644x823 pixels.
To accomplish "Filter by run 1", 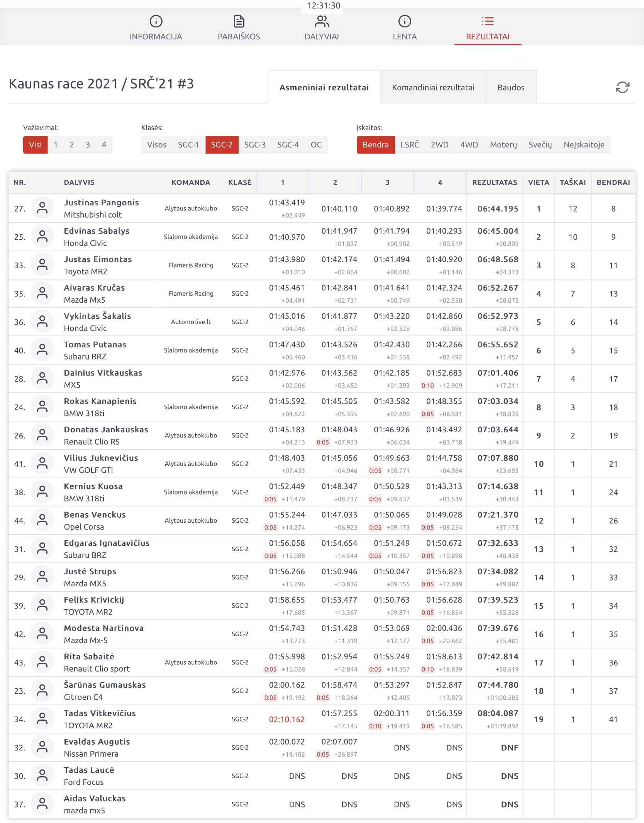I will (x=56, y=145).
